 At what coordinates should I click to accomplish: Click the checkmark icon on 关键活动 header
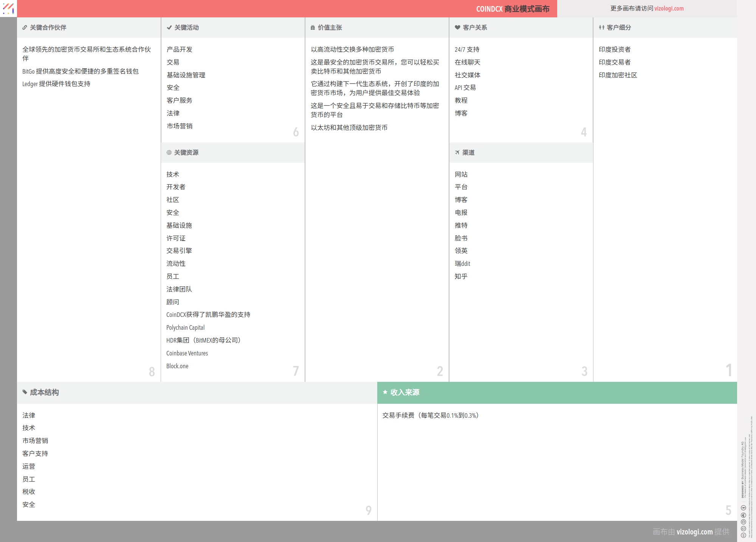[x=169, y=27]
